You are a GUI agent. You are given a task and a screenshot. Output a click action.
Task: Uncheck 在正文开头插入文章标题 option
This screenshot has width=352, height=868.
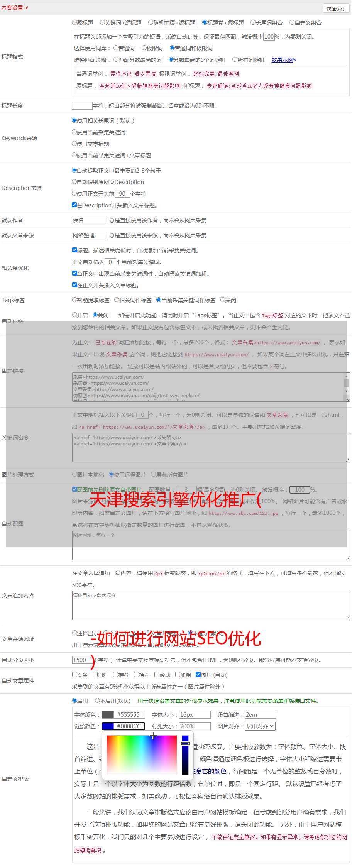pos(74,285)
